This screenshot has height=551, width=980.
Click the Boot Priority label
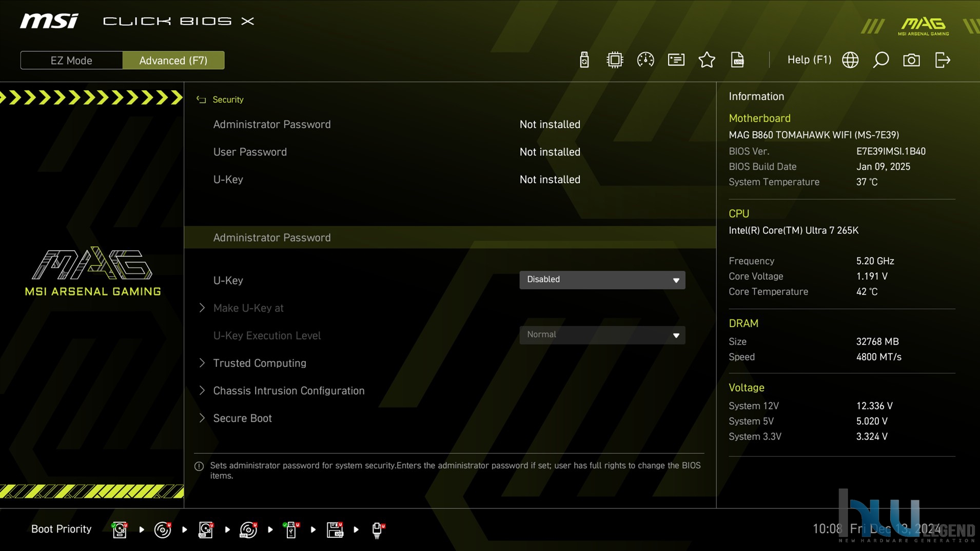click(x=61, y=529)
